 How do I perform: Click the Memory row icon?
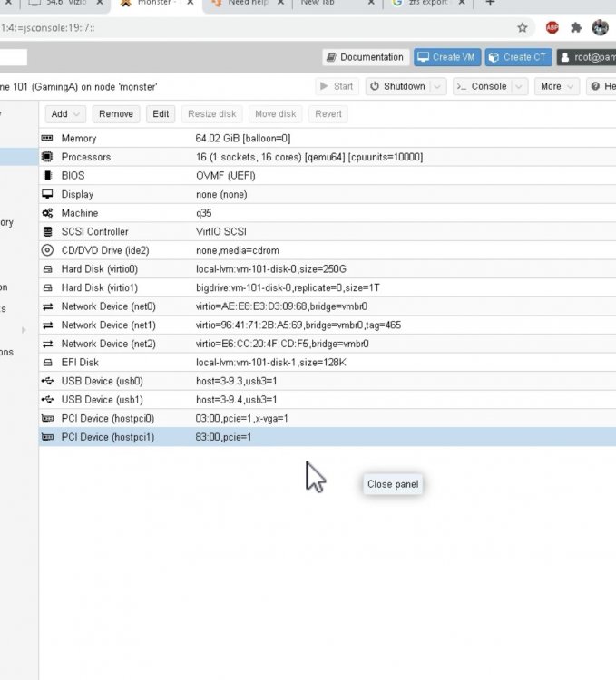coord(47,138)
